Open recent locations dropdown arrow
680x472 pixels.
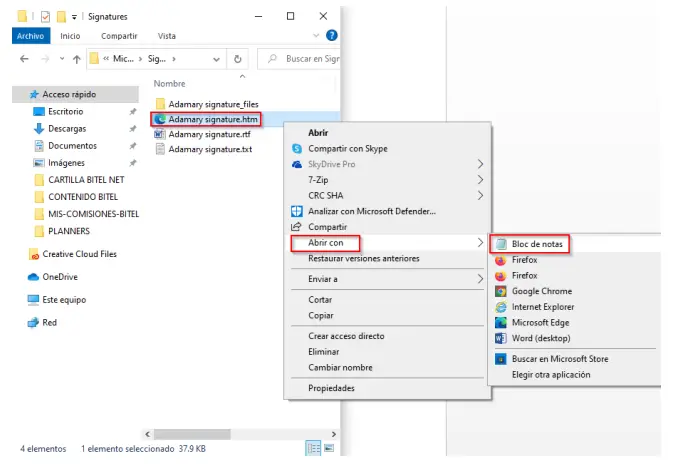tap(62, 59)
